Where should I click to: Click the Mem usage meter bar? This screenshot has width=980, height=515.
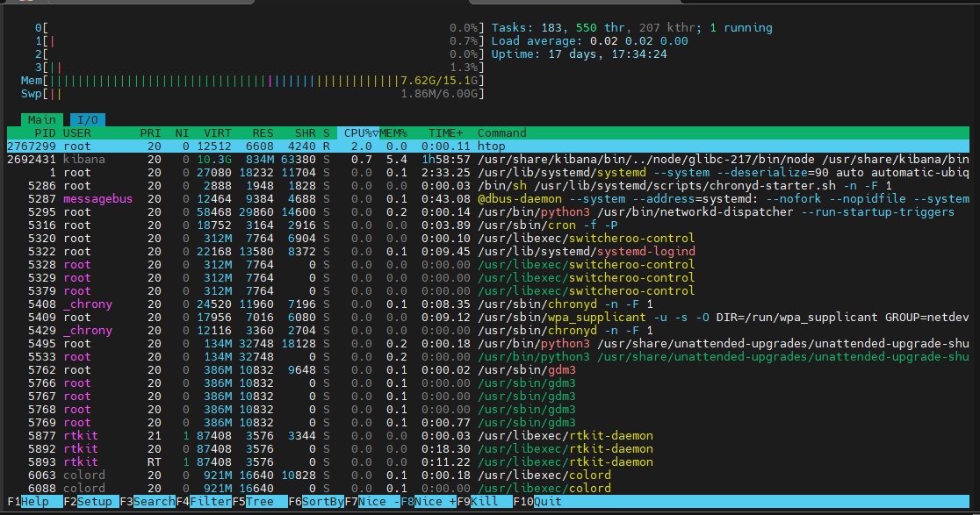click(x=253, y=81)
